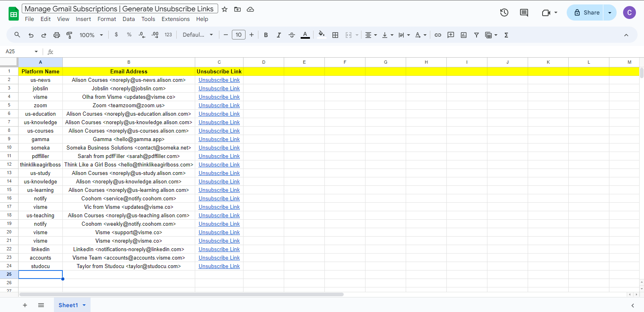Open the File menu
Image resolution: width=644 pixels, height=312 pixels.
coord(29,19)
